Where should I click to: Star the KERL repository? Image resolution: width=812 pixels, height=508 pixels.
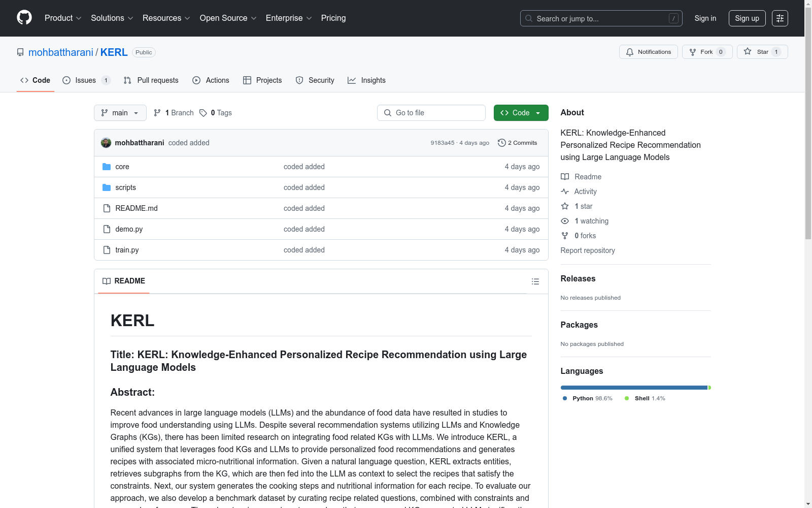tap(762, 52)
